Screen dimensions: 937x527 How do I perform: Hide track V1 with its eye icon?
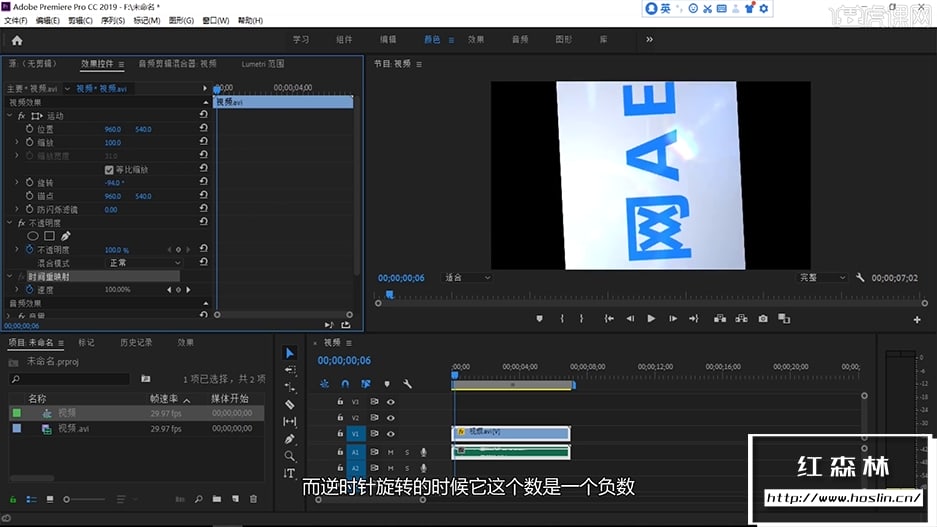point(391,433)
